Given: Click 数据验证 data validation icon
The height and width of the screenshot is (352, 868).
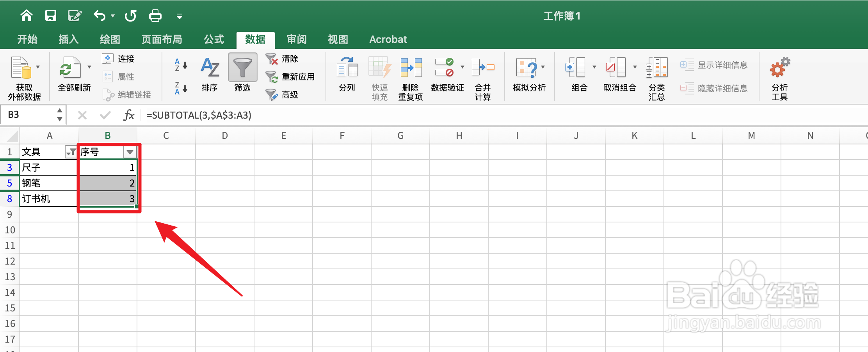Looking at the screenshot, I should click(445, 67).
